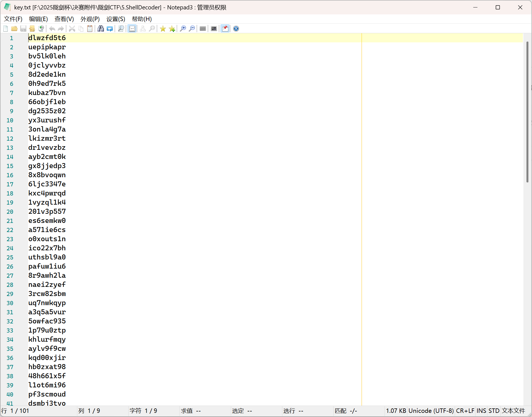This screenshot has width=532, height=417.
Task: Click the STD status bar label
Action: [494, 411]
